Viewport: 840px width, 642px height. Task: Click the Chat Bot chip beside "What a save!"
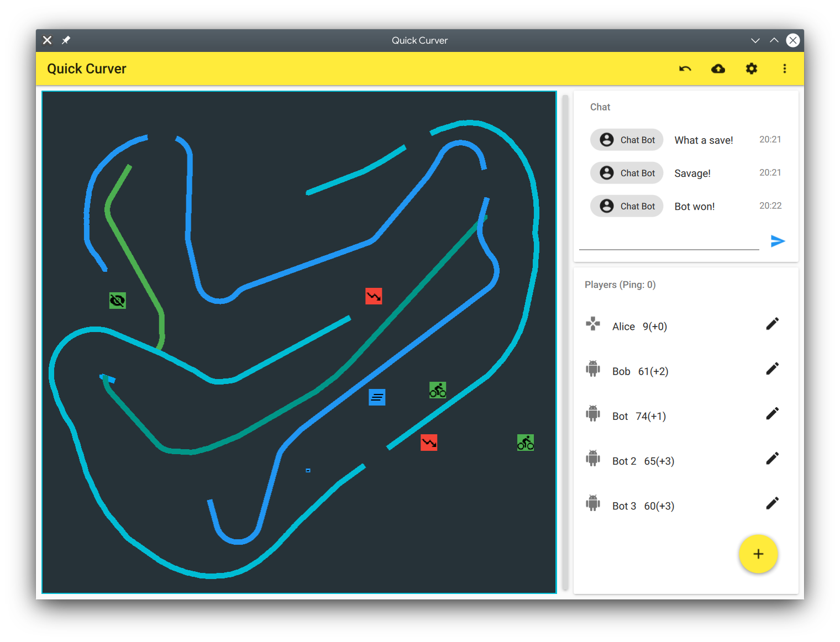pos(627,140)
